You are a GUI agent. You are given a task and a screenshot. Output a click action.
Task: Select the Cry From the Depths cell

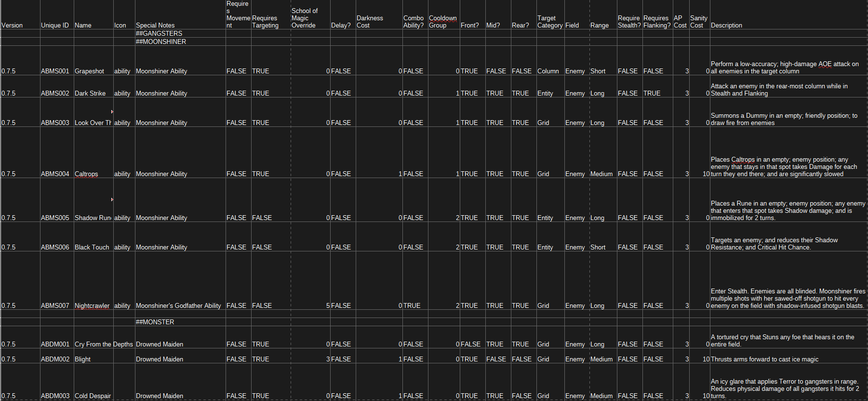click(104, 344)
